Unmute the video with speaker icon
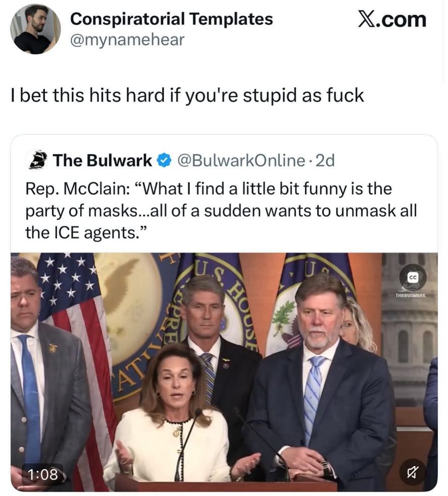The height and width of the screenshot is (496, 448). pos(412,472)
